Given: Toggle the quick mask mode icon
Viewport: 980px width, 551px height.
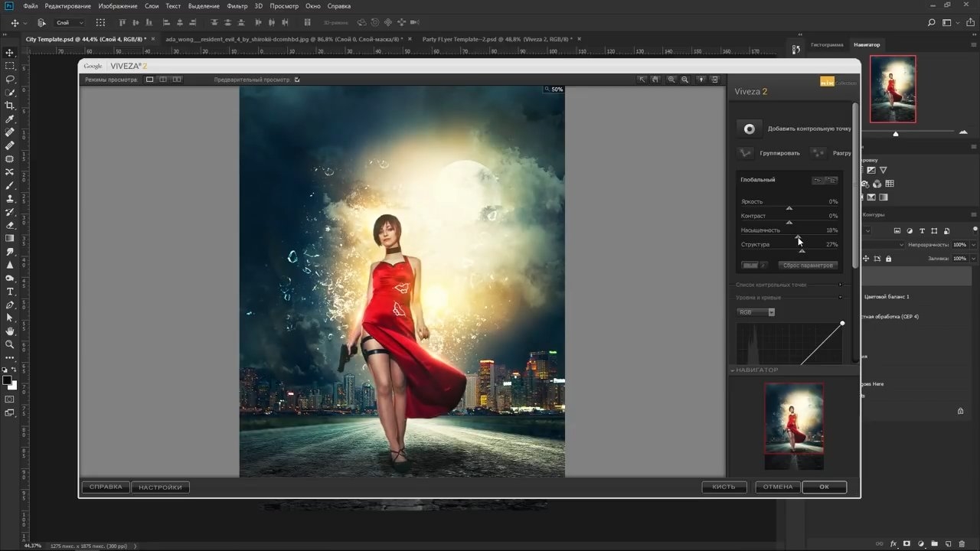Looking at the screenshot, I should pyautogui.click(x=10, y=399).
